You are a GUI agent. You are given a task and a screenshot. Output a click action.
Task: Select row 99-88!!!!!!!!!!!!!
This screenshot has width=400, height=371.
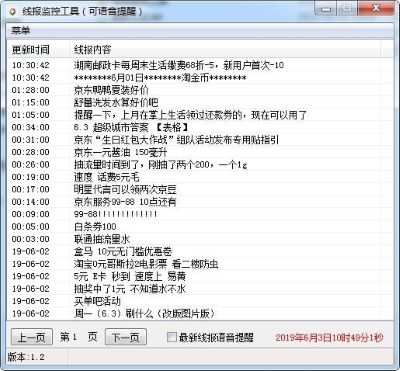pyautogui.click(x=200, y=214)
